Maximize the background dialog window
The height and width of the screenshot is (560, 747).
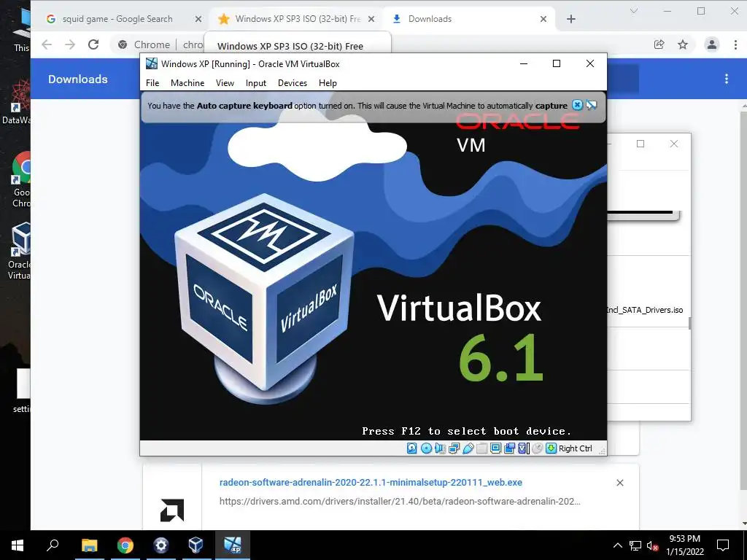[640, 144]
